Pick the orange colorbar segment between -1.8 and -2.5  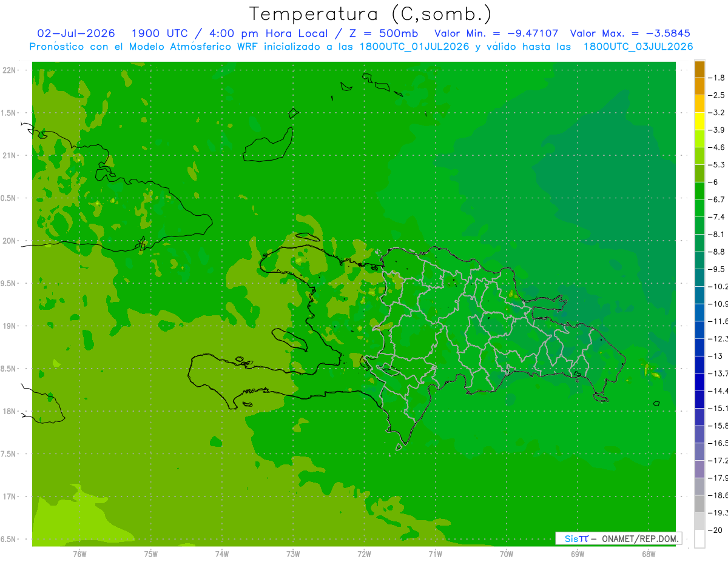click(x=699, y=86)
